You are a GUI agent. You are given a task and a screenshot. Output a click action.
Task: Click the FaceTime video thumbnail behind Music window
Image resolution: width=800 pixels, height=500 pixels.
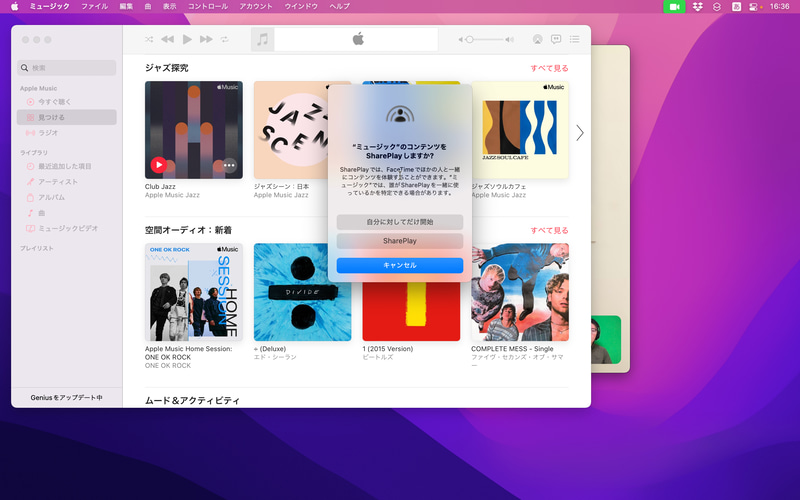point(606,339)
